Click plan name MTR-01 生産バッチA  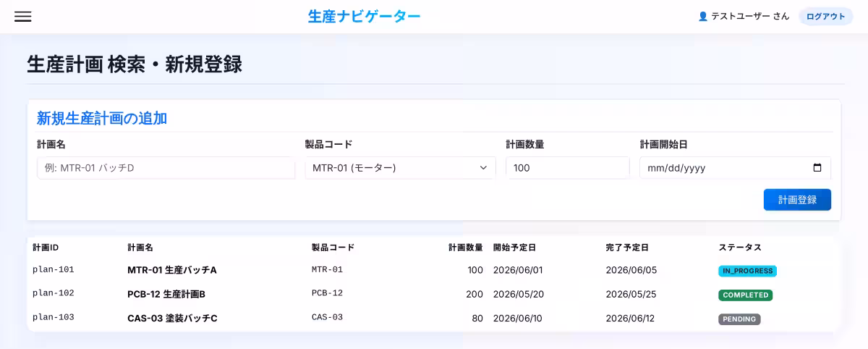coord(172,270)
